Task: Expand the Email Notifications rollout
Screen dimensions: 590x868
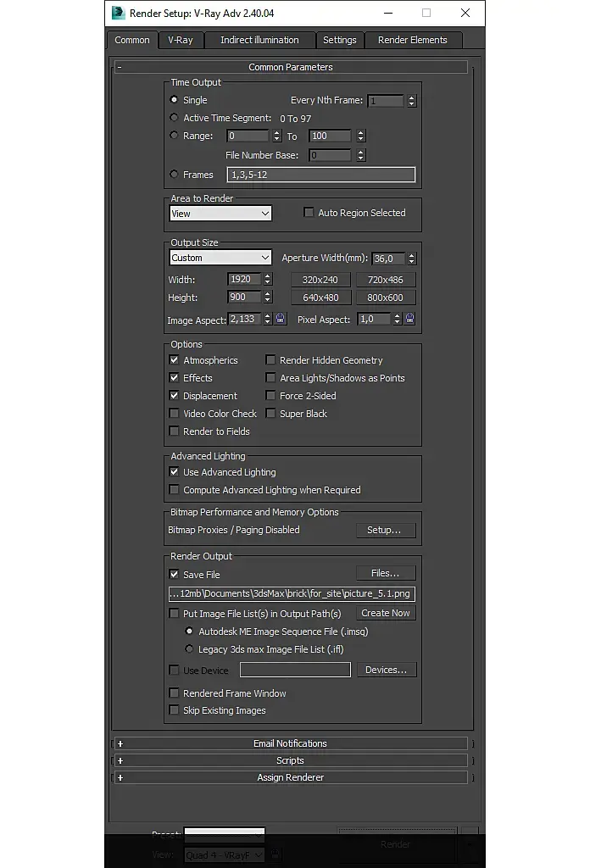Action: [291, 743]
